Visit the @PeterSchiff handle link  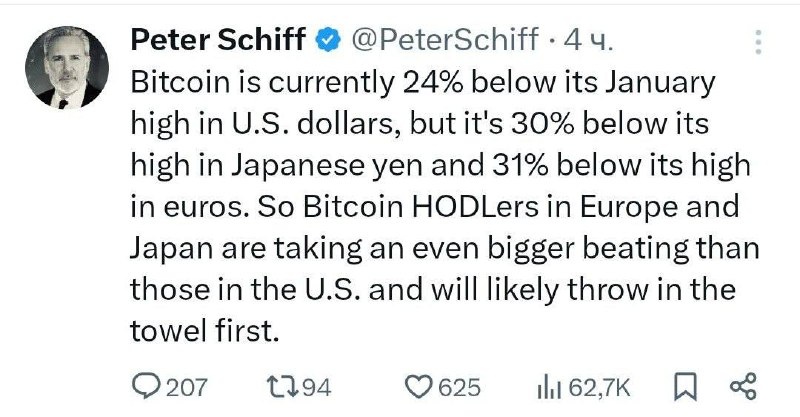coord(444,40)
